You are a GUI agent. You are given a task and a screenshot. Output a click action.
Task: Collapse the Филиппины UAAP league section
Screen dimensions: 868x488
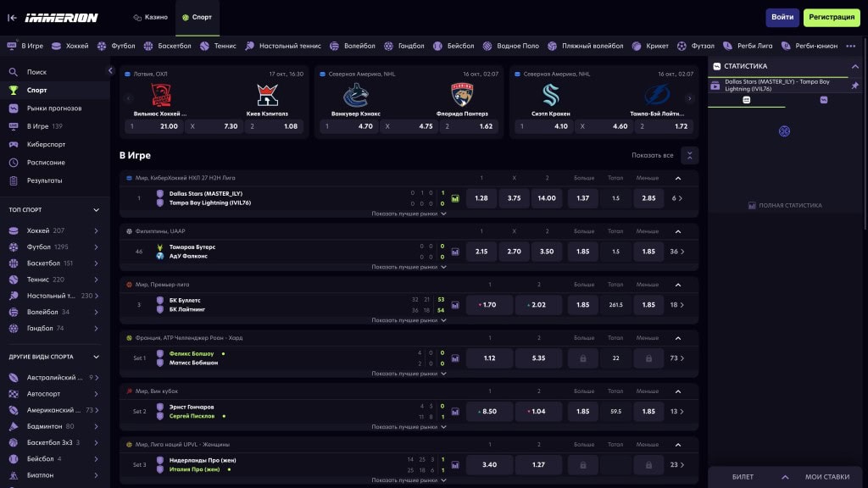pyautogui.click(x=678, y=231)
